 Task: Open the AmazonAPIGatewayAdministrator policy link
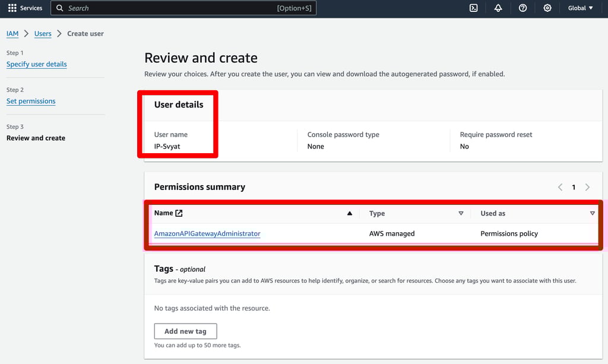207,233
